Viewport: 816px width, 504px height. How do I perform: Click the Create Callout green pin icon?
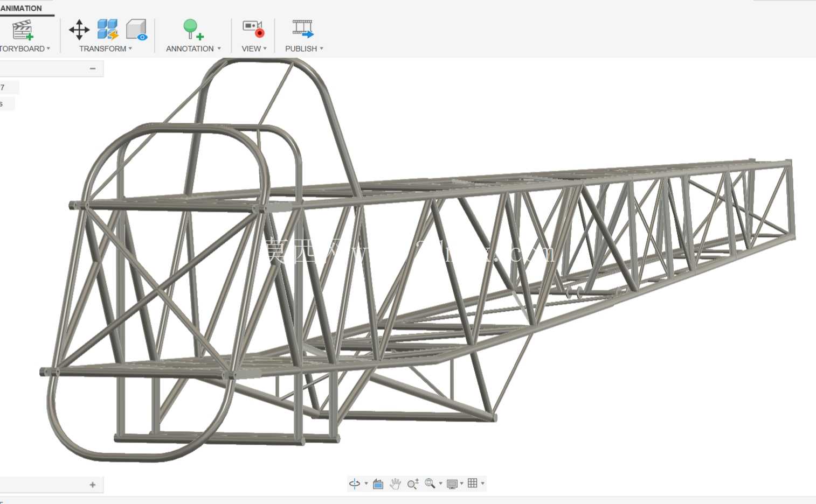(192, 30)
